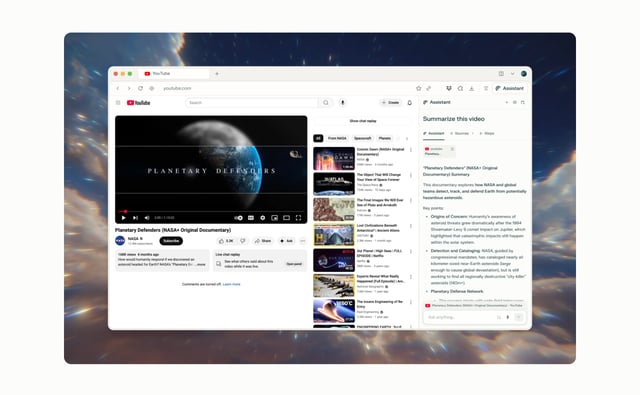Click the YouTube search magnifier button

326,102
